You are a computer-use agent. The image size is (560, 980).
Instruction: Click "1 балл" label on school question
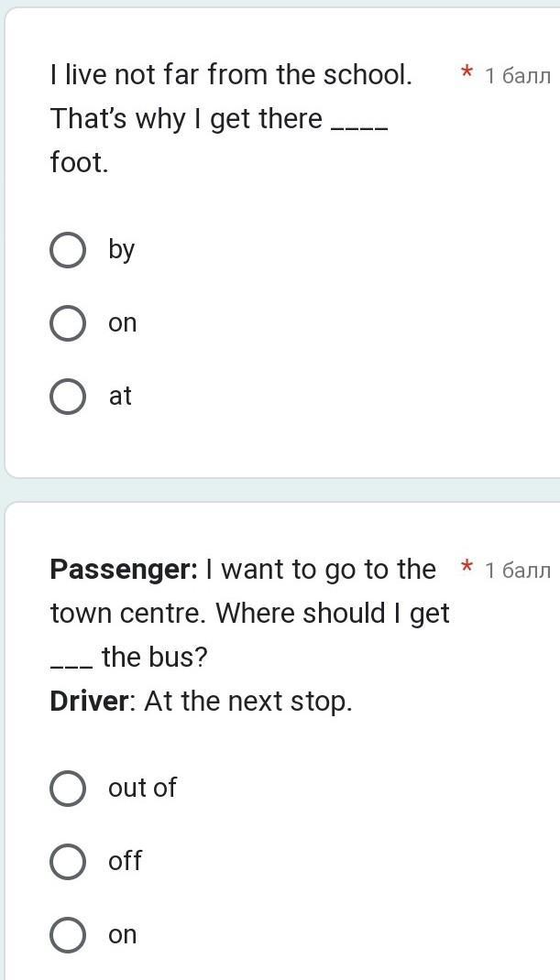click(518, 76)
